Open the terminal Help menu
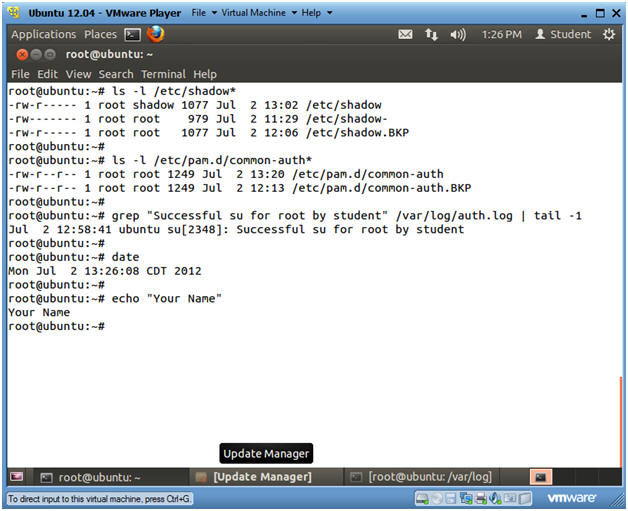The height and width of the screenshot is (511, 628). point(205,74)
